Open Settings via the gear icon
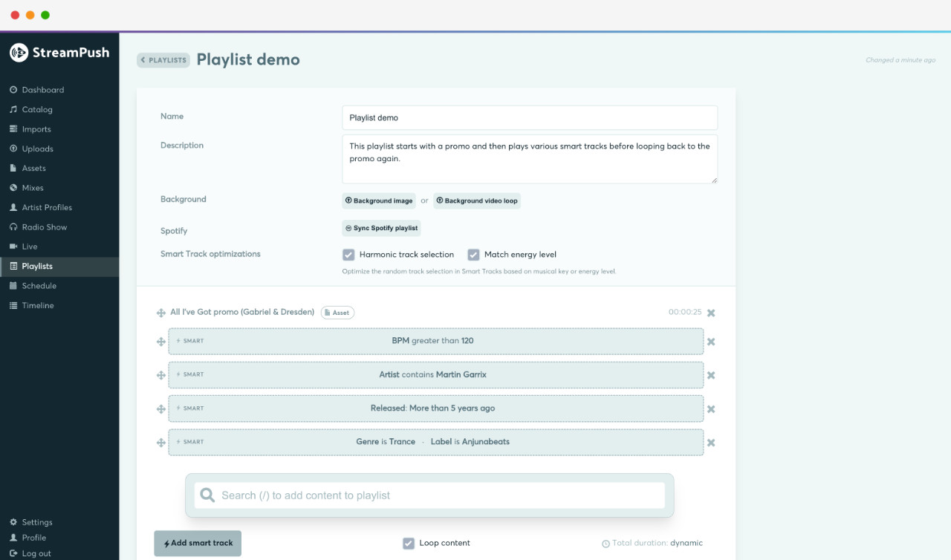Viewport: 951px width, 560px height. coord(13,522)
